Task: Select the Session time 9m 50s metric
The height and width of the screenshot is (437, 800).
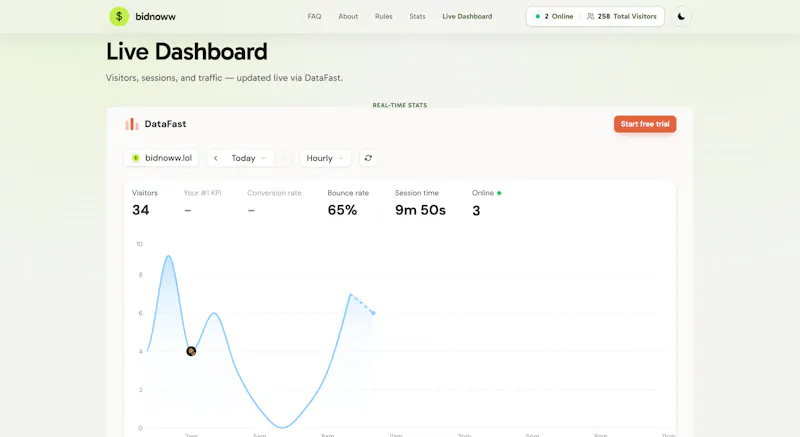Action: pyautogui.click(x=420, y=202)
